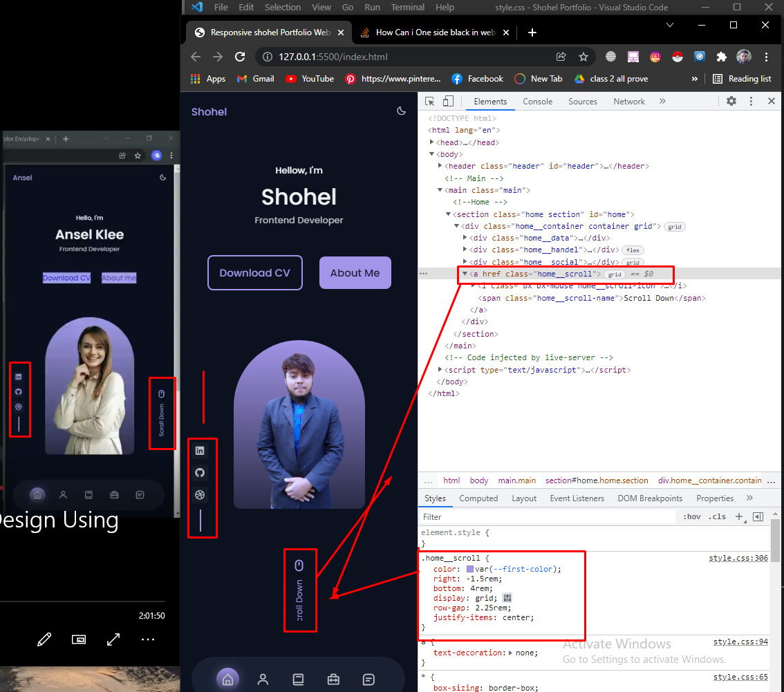Screen dimensions: 784x692
Task: Select the inspect element picker icon
Action: (429, 102)
